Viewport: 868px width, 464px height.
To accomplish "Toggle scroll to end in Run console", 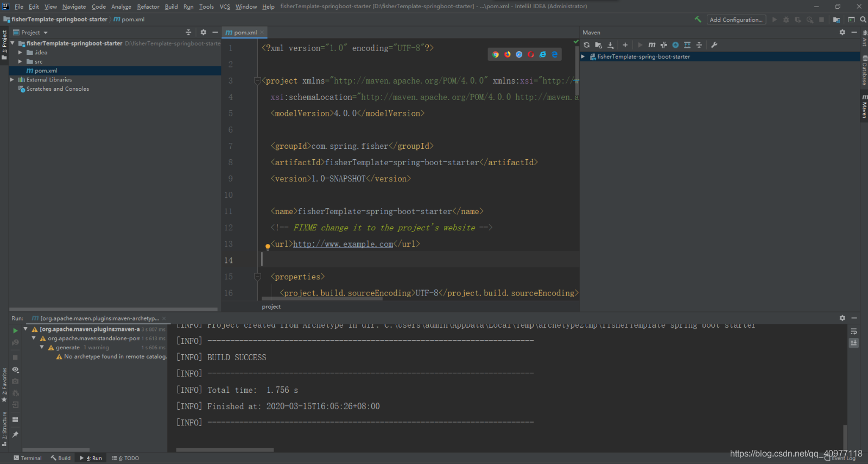I will (x=853, y=343).
